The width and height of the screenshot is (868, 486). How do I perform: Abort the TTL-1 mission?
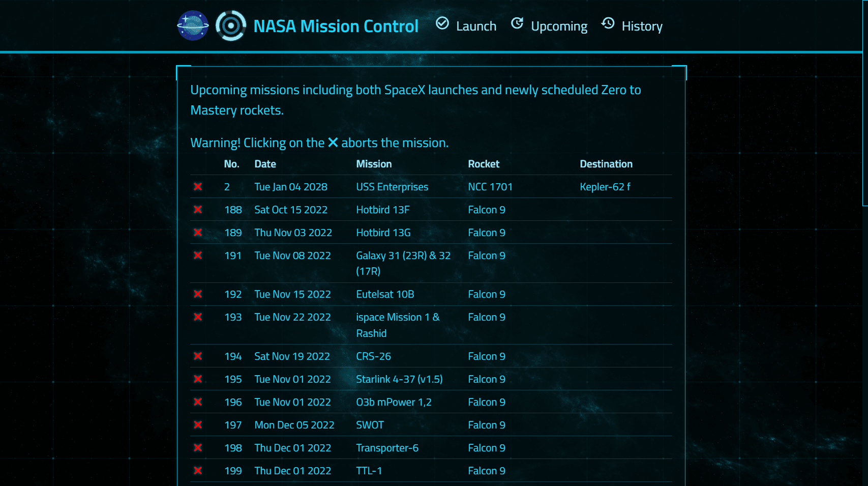click(197, 471)
